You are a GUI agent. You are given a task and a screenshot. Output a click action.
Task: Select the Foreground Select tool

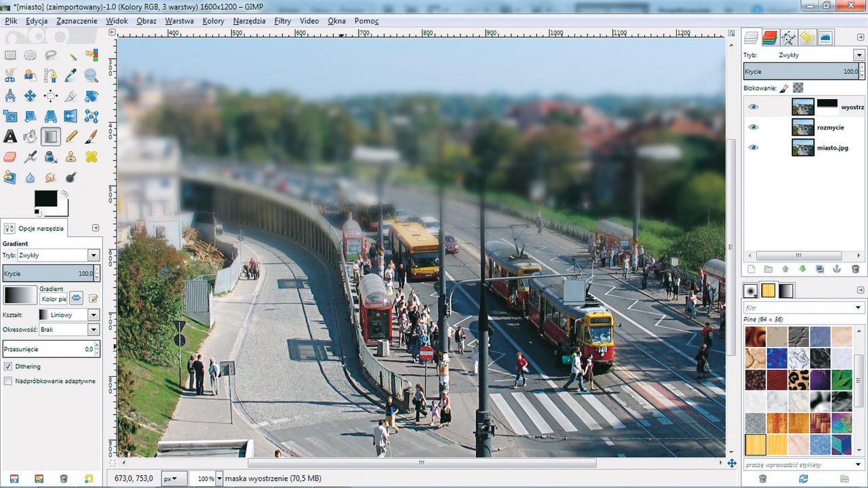[31, 76]
